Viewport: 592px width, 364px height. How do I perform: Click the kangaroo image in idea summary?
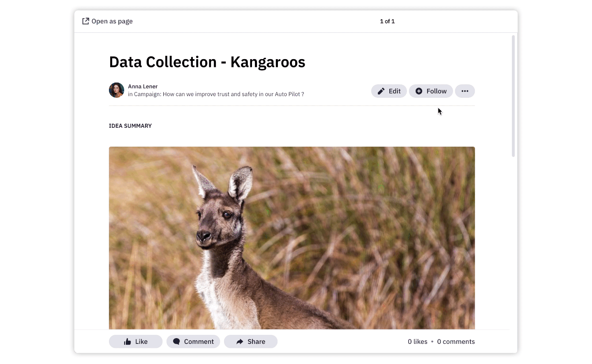[x=291, y=238]
